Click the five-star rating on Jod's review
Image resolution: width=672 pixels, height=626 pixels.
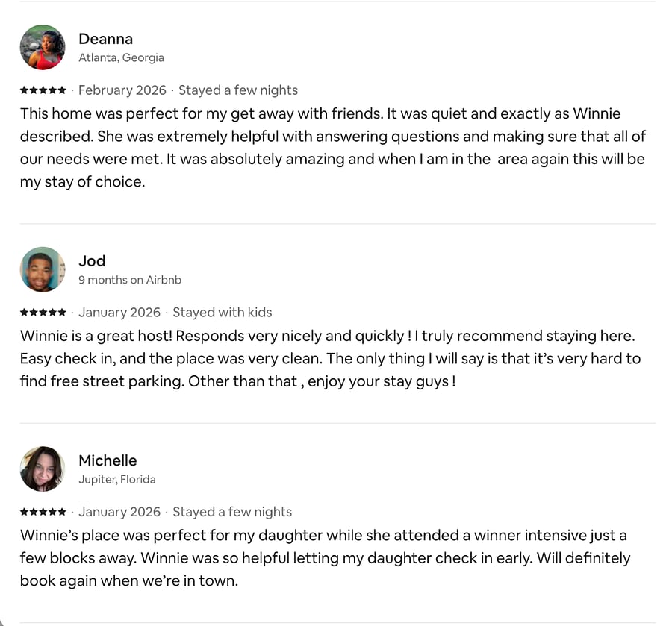coord(43,312)
